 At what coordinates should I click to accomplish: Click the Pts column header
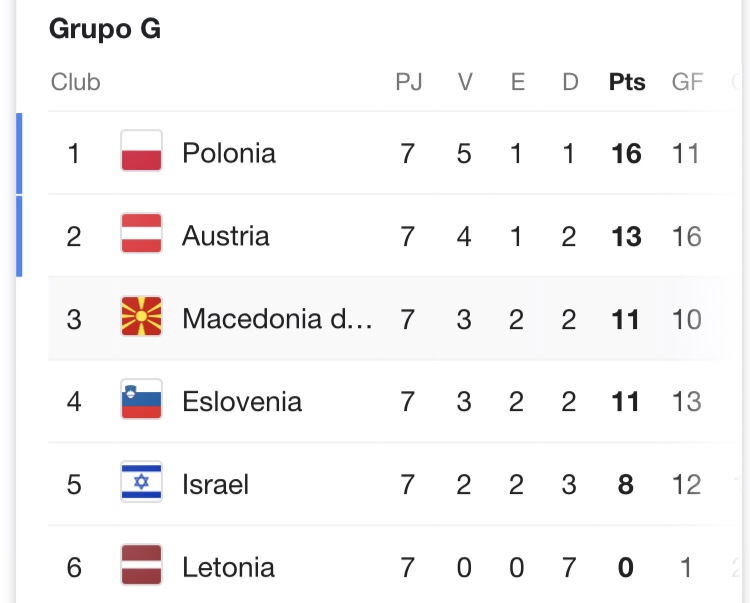(627, 82)
